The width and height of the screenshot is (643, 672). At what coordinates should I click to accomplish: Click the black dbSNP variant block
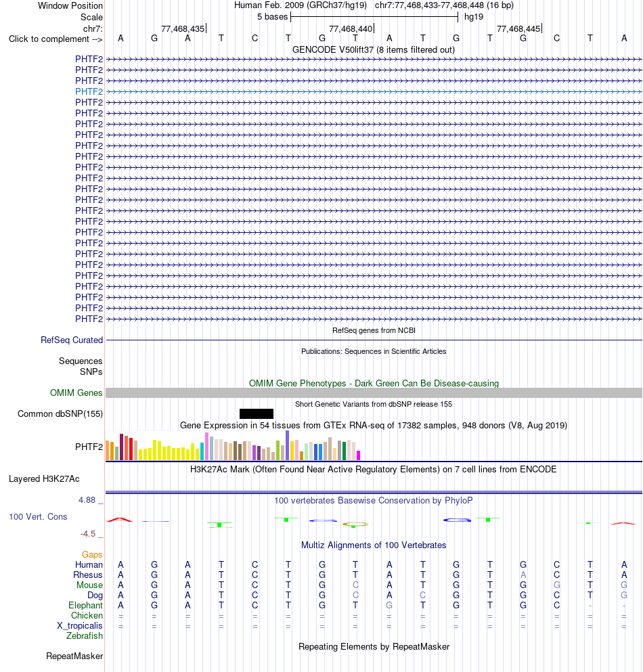click(x=257, y=413)
